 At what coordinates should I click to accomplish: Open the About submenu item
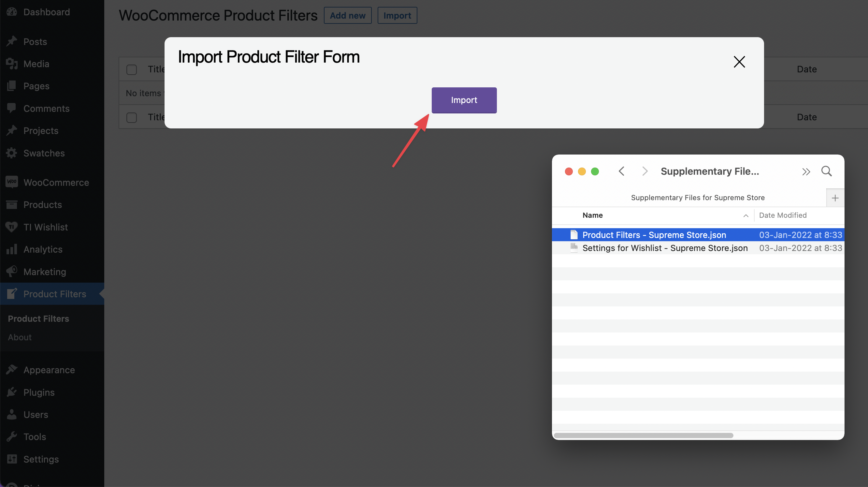pyautogui.click(x=20, y=337)
